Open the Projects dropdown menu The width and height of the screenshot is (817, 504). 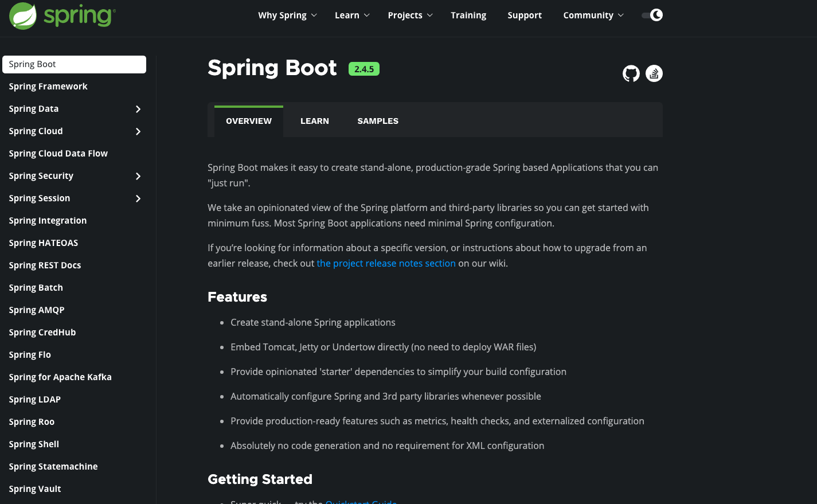point(410,15)
